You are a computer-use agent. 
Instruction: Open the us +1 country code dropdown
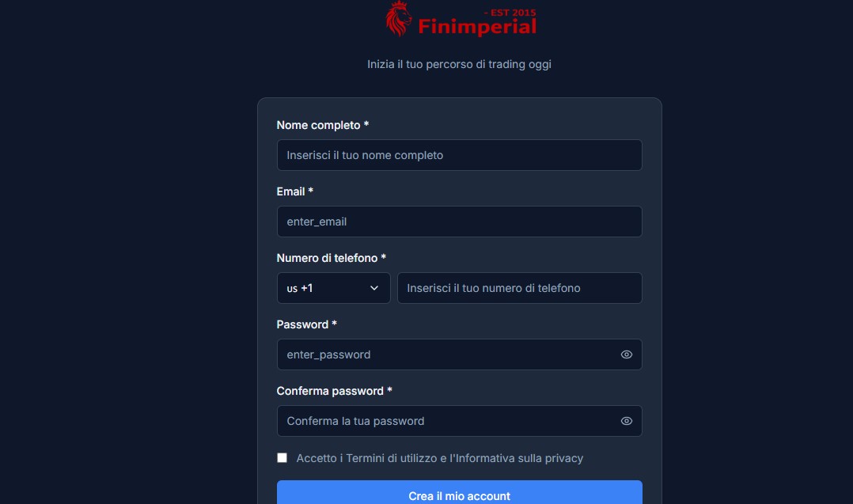(x=333, y=288)
